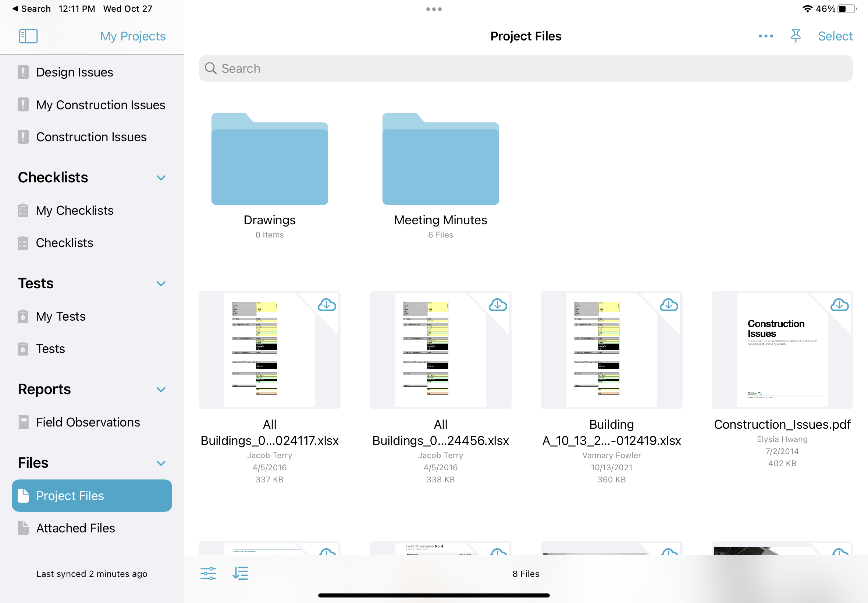This screenshot has height=603, width=868.
Task: Collapse the Reports section chevron
Action: pos(161,389)
